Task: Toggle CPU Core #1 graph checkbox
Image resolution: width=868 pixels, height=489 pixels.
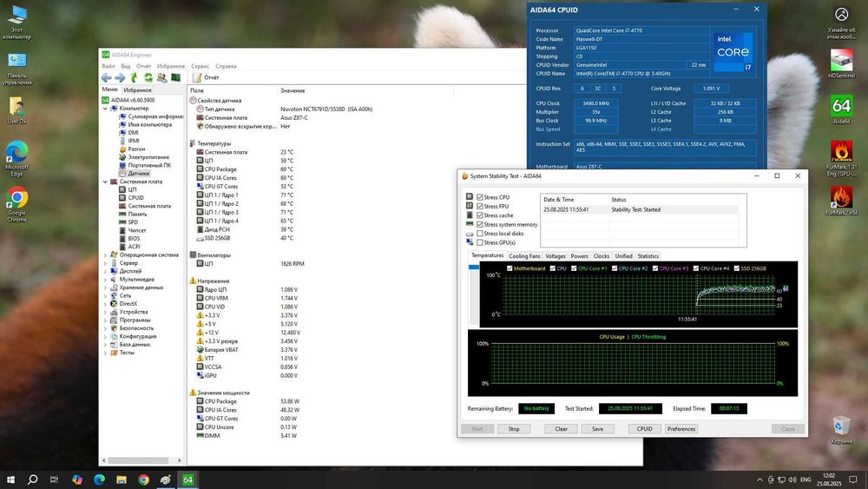Action: (574, 268)
